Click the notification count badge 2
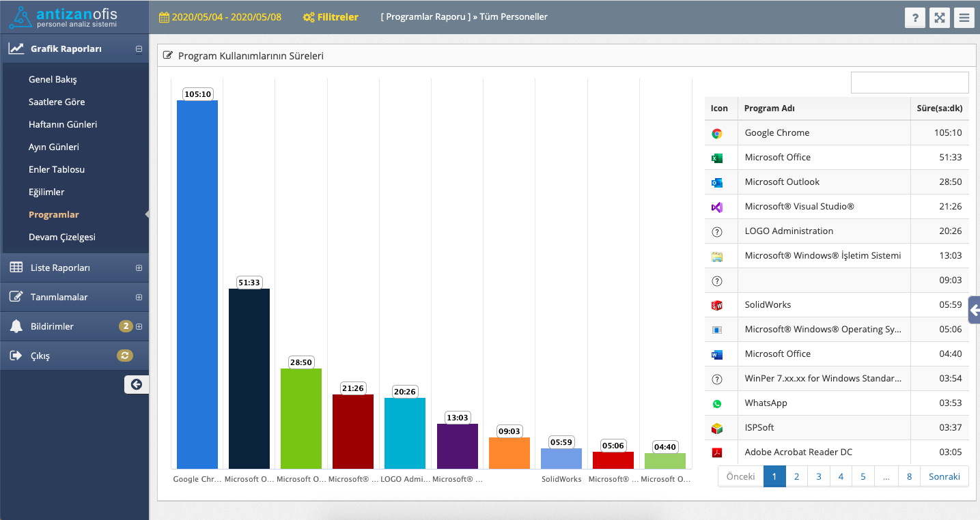The width and height of the screenshot is (980, 520). (126, 326)
